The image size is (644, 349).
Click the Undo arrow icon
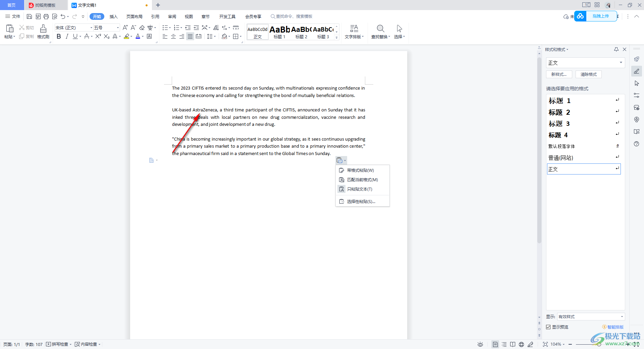(63, 16)
